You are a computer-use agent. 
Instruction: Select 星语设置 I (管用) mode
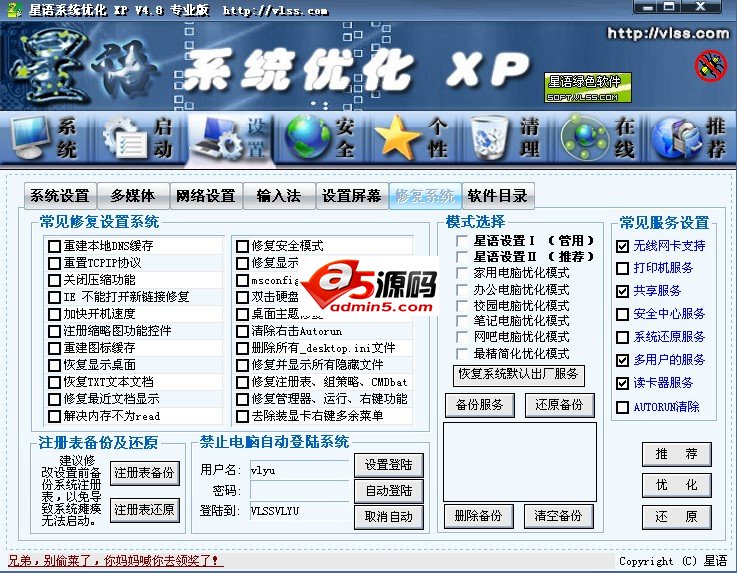click(462, 241)
